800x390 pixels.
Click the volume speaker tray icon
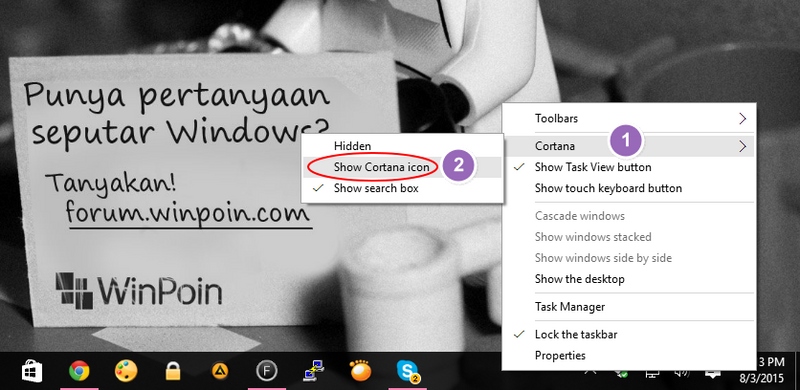point(682,374)
